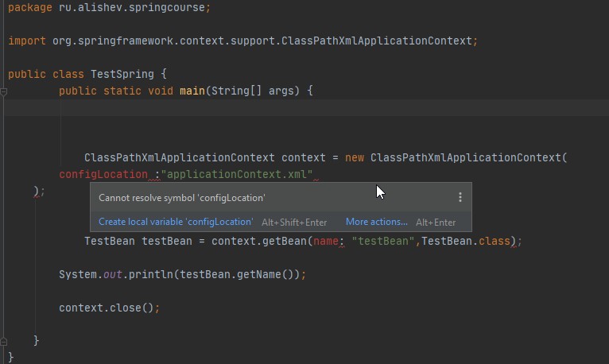Click the 'new' keyword before ClassPathXmlApplicationContext
This screenshot has height=364, width=609.
click(x=355, y=157)
